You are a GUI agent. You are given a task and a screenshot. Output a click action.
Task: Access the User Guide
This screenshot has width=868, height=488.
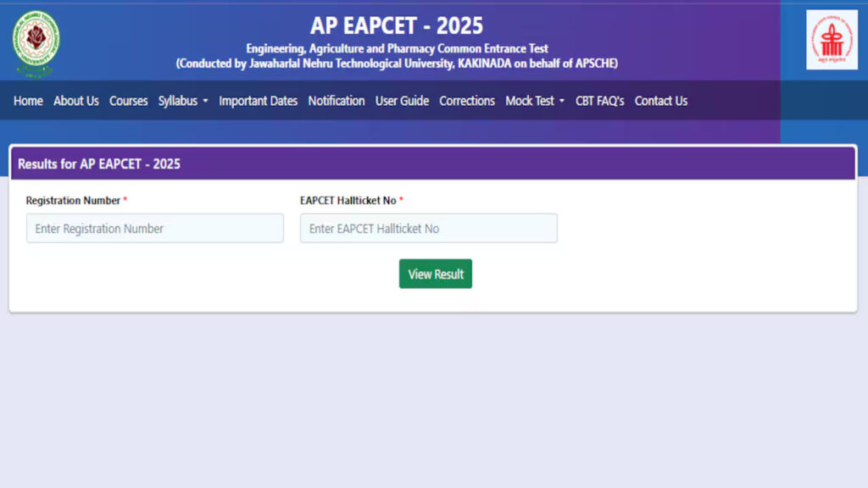tap(402, 101)
